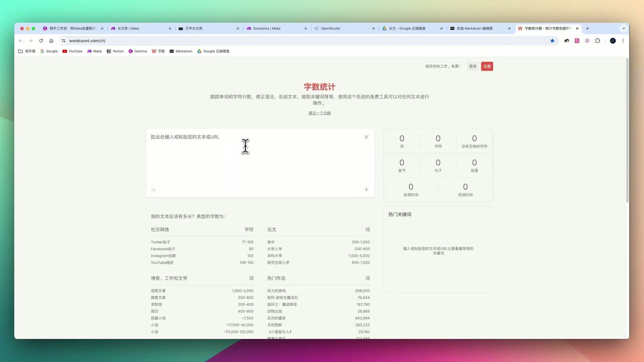
Task: Open the Chrome three-dot menu
Action: point(623,40)
